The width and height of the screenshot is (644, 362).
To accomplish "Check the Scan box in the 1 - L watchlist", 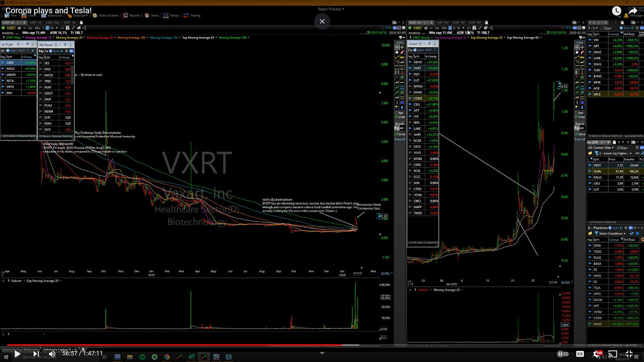I will click(602, 28).
